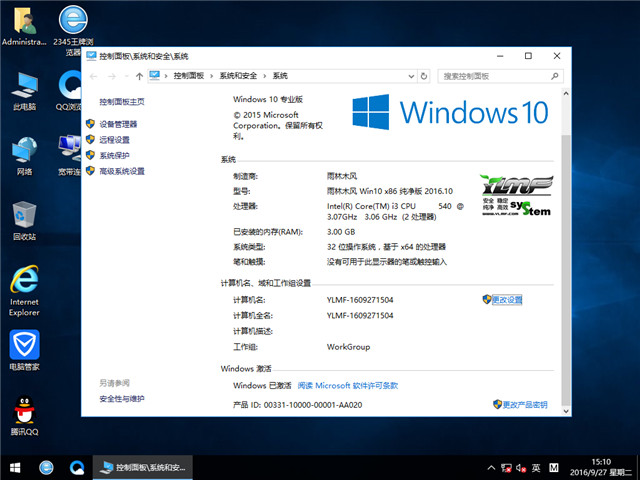The width and height of the screenshot is (640, 480).
Task: Launch 腾讯QQ from desktop
Action: pyautogui.click(x=24, y=416)
